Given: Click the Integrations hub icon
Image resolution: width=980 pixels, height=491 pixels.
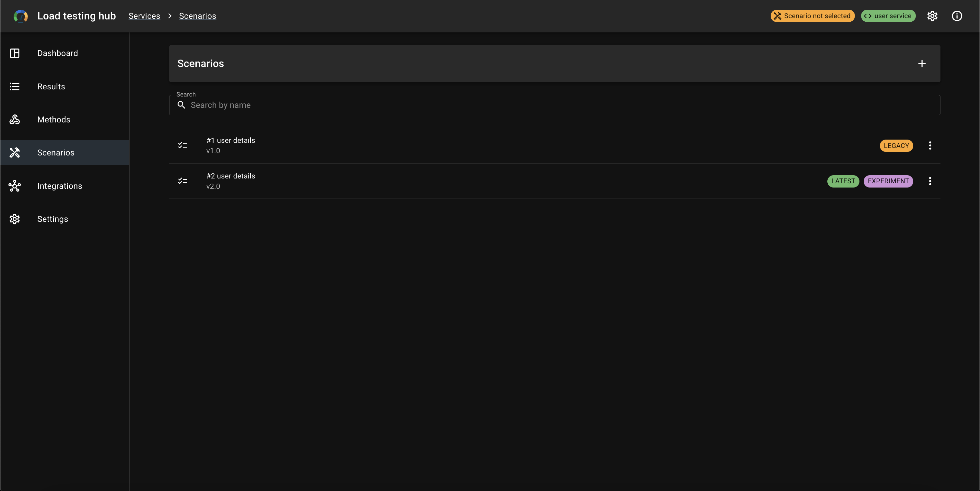Looking at the screenshot, I should click(x=15, y=186).
